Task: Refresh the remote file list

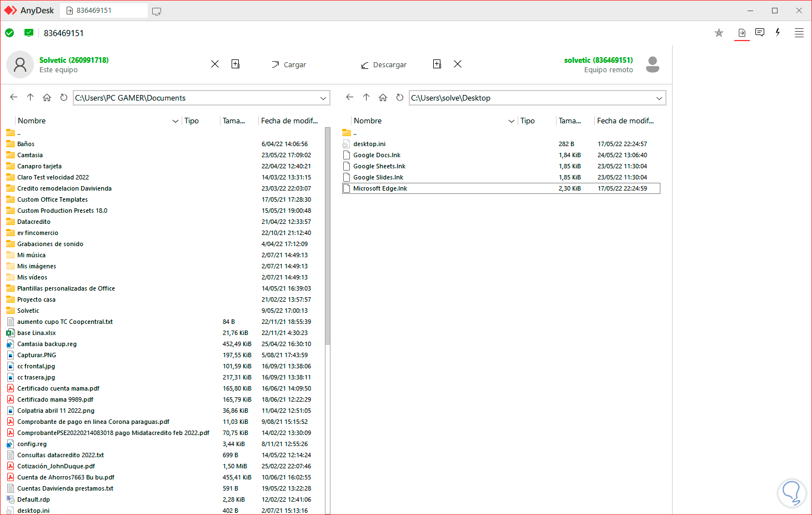Action: [x=400, y=97]
